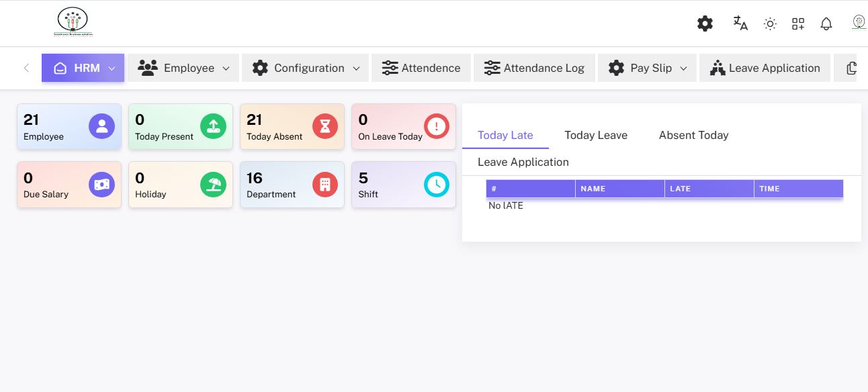Switch to the Today Leave tab
Image resolution: width=868 pixels, height=392 pixels.
tap(596, 135)
